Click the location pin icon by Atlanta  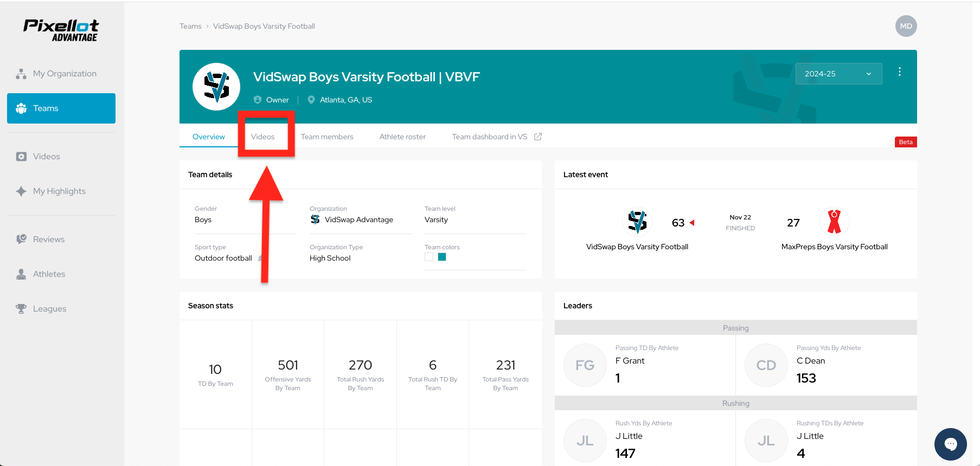[x=311, y=100]
